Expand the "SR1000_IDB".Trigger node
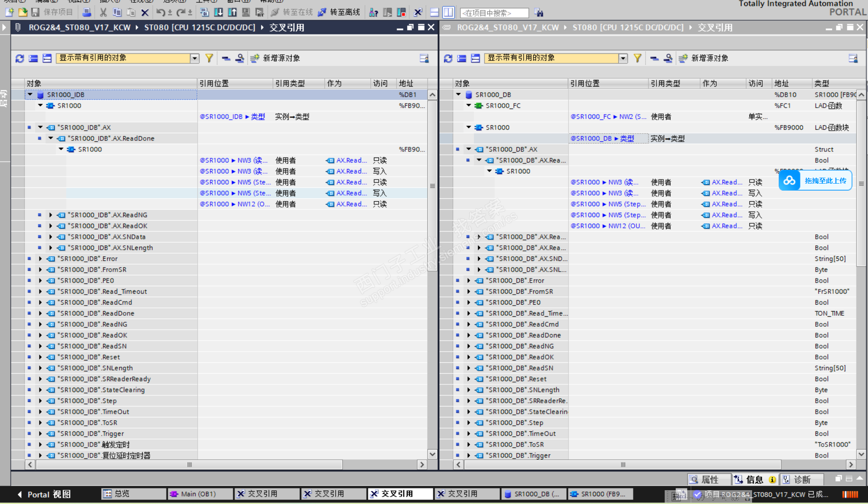The image size is (868, 504). [40, 434]
